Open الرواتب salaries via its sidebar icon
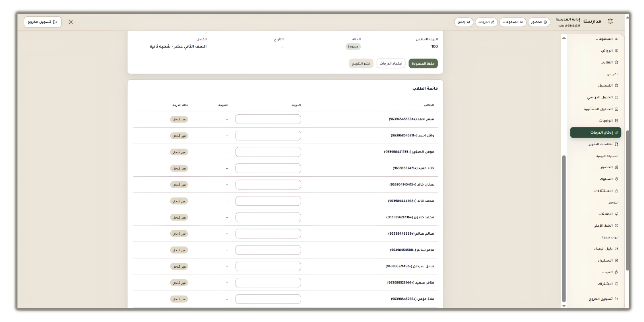Image resolution: width=644 pixels, height=322 pixels. [x=617, y=51]
